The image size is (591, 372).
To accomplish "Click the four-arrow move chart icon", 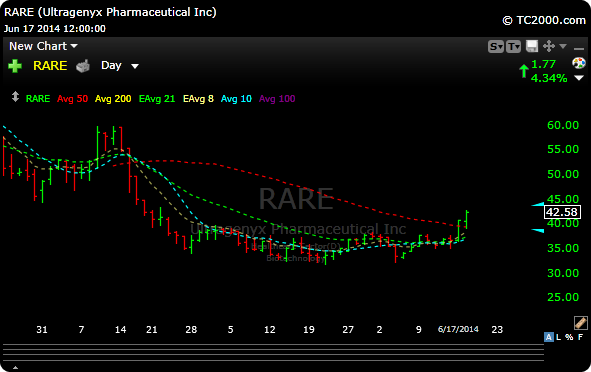I will (x=549, y=46).
